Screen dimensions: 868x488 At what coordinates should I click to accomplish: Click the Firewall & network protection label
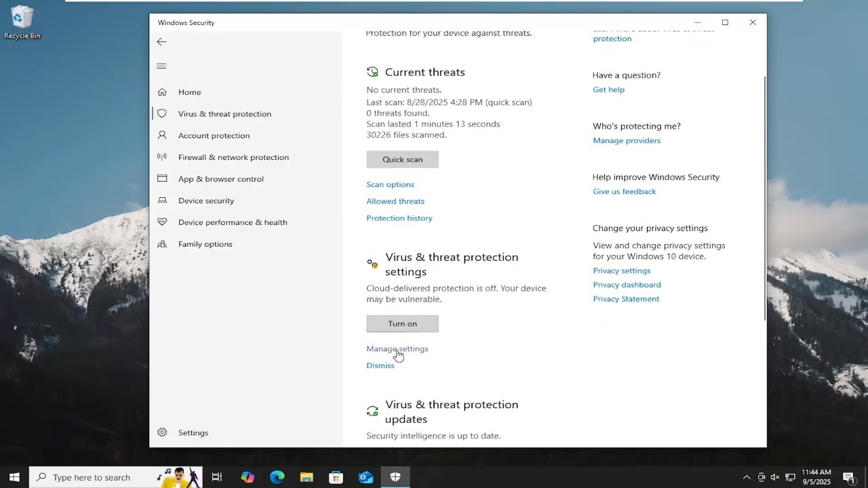[233, 157]
